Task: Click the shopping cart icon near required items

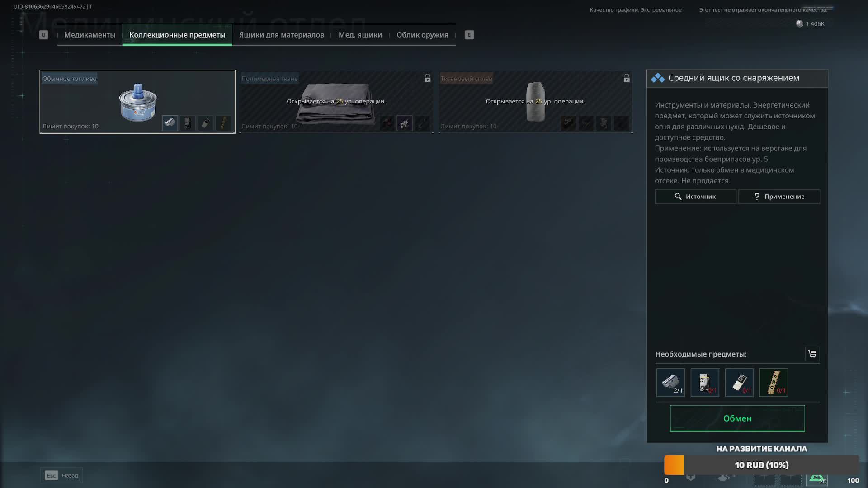Action: [812, 354]
